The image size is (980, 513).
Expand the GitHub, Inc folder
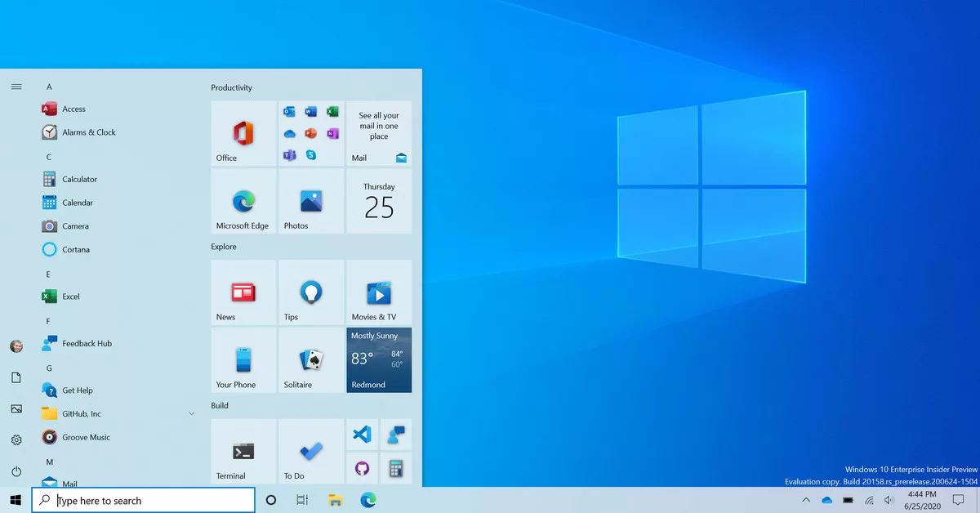tap(118, 414)
